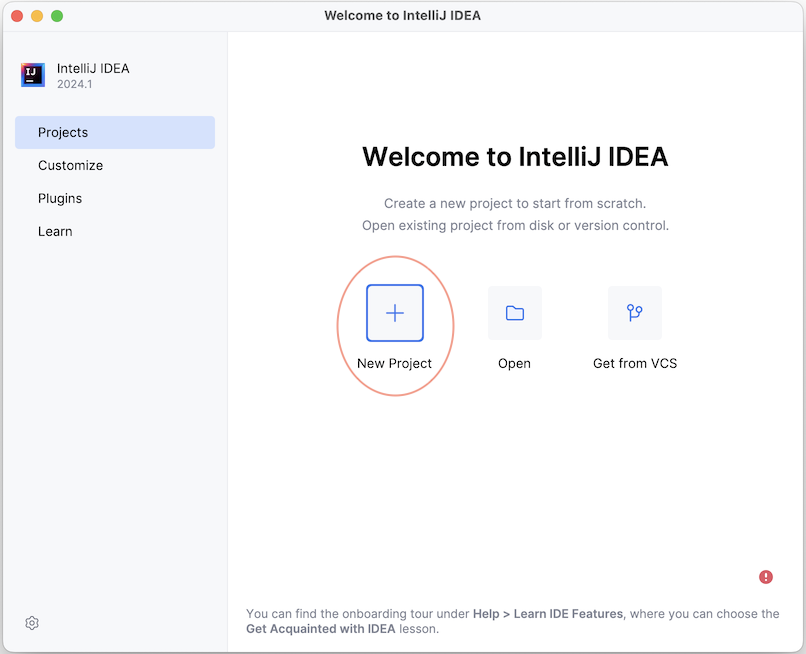806x654 pixels.
Task: Click the IntelliJ IDEA product name text
Action: point(93,68)
